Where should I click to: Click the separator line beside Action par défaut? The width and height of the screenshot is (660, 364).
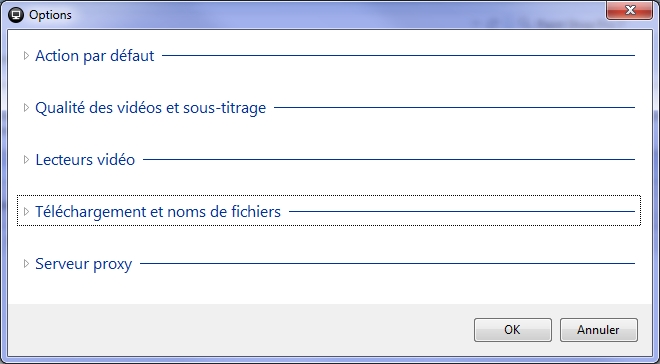(x=399, y=56)
